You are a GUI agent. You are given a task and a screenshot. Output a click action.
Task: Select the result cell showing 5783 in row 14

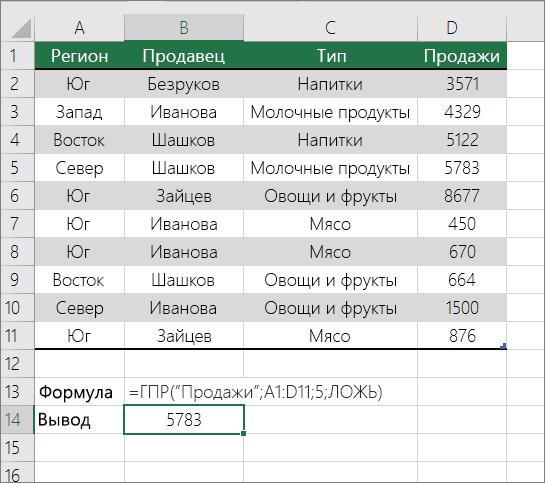(184, 419)
